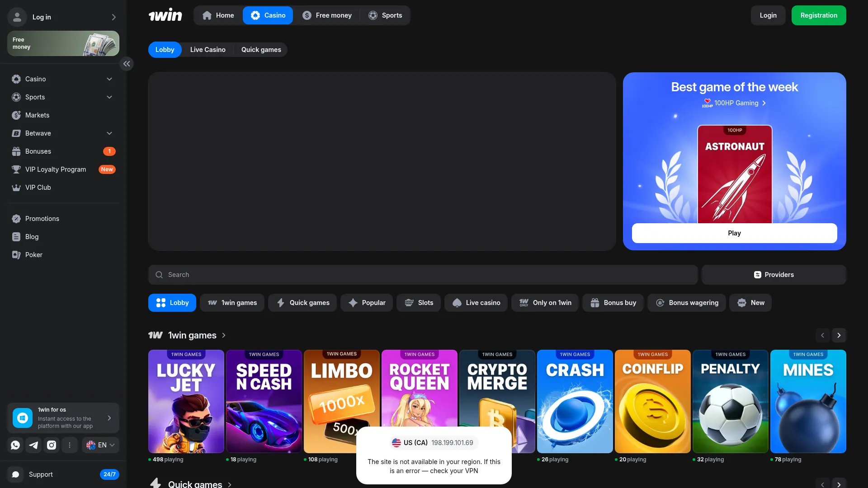Click the Support chat bubble icon

pyautogui.click(x=15, y=474)
